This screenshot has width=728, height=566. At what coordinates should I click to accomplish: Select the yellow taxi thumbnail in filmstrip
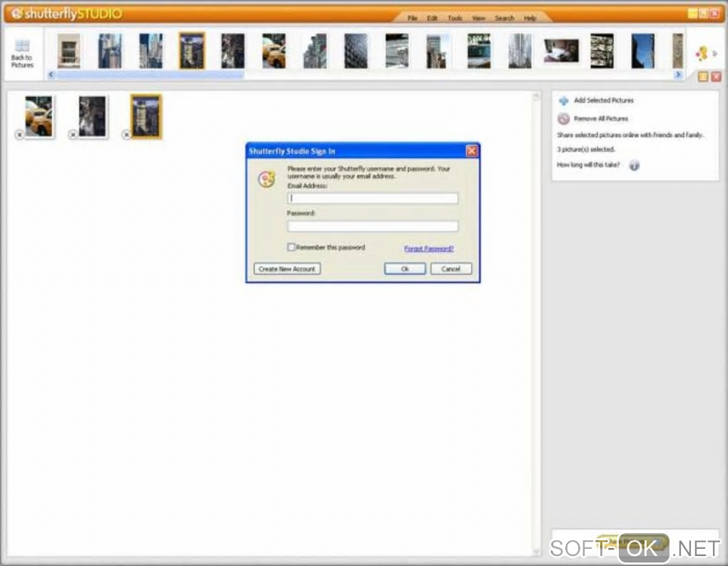click(x=274, y=51)
